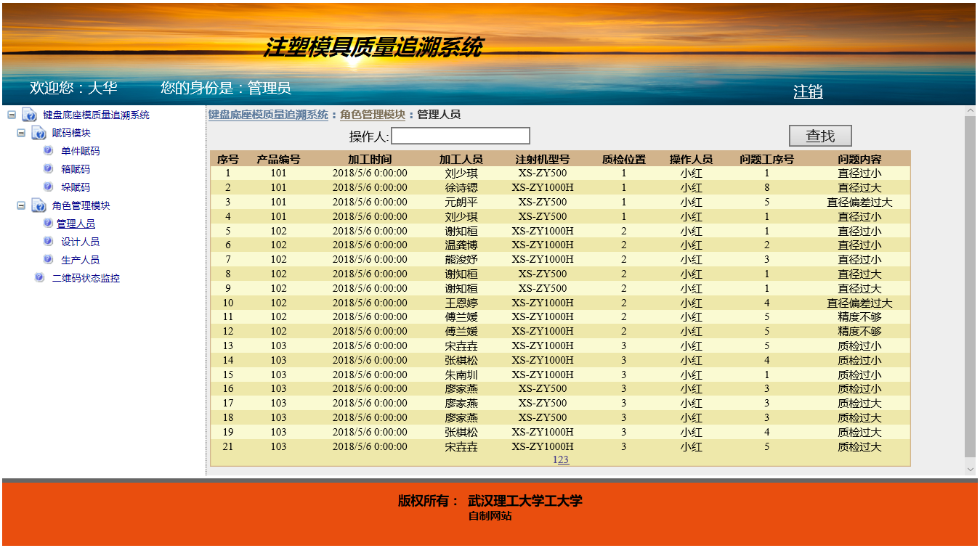Click the 查找 search button
The image size is (980, 548).
[820, 136]
